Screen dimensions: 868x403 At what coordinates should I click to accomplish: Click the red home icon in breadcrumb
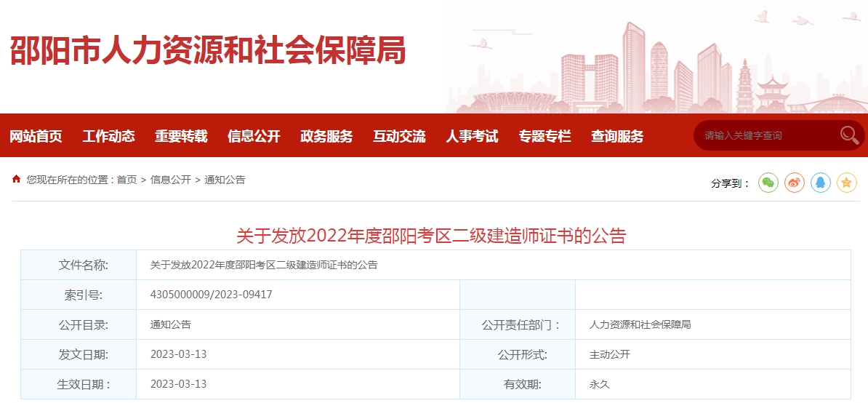(17, 179)
